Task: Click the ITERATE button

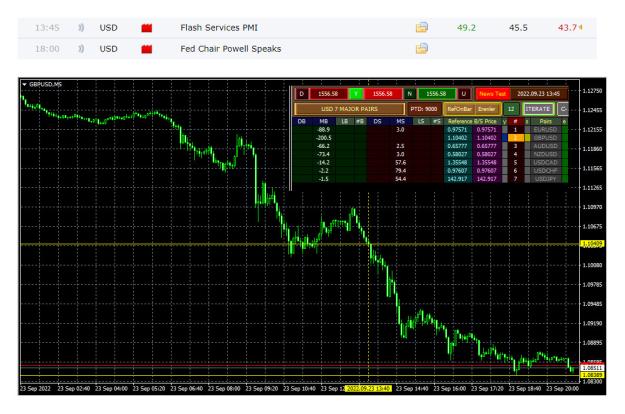Action: click(x=537, y=109)
